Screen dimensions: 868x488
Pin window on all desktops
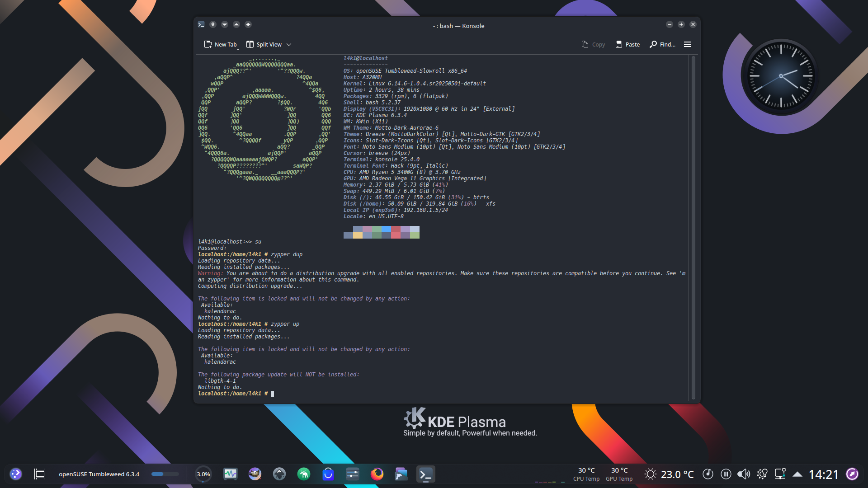213,24
